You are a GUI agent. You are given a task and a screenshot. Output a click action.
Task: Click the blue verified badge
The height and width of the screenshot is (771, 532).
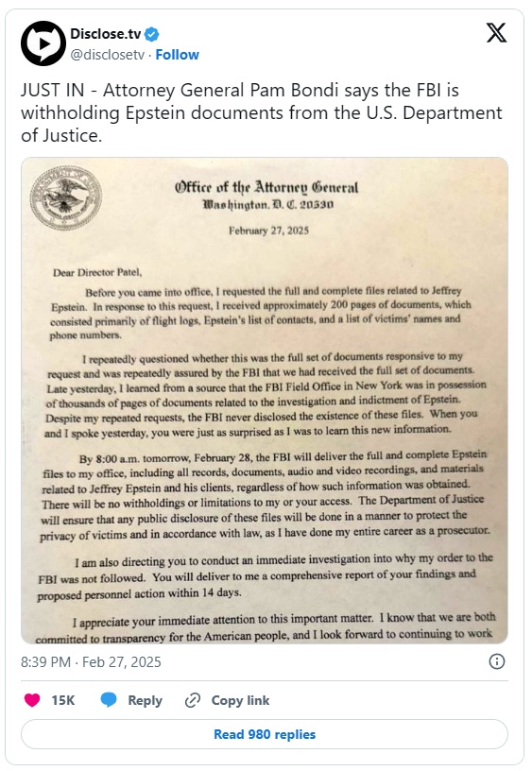tap(152, 34)
